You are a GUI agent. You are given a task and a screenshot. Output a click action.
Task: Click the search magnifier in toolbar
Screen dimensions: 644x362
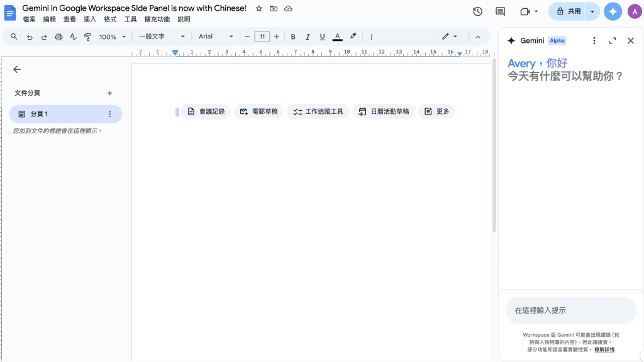(14, 37)
